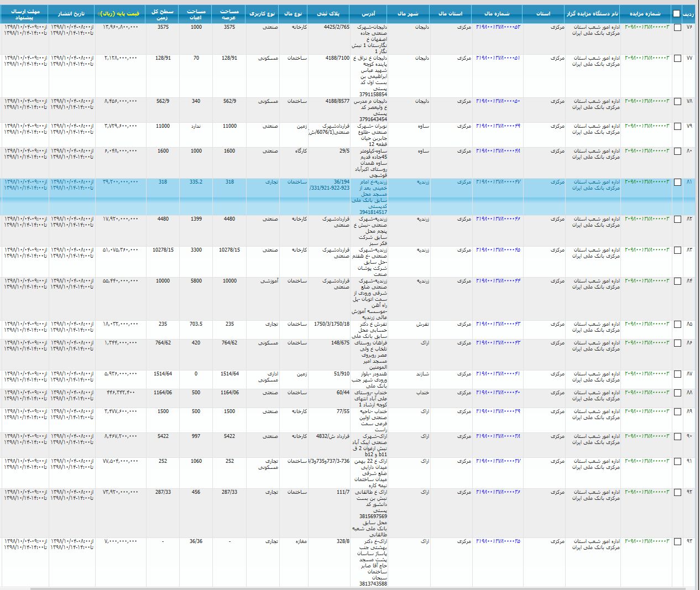
Task: Sort by the شهر مال column header
Action: pos(408,13)
